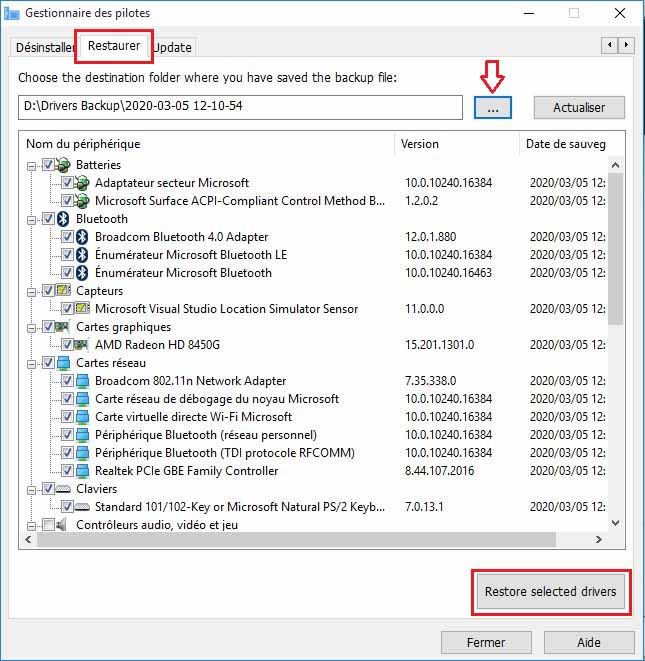Click the list's scroll left arrow
This screenshot has width=645, height=661.
[28, 540]
